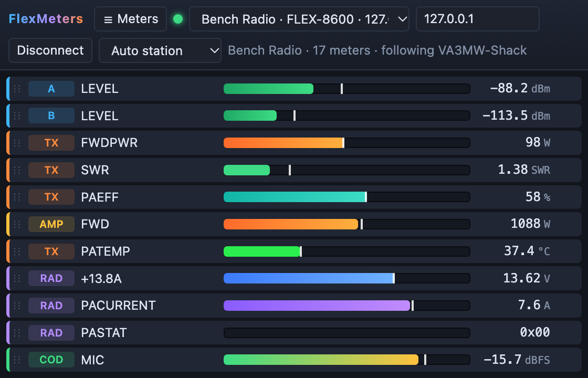Viewport: 588px width, 378px height.
Task: Click the green connection status indicator
Action: (x=178, y=19)
